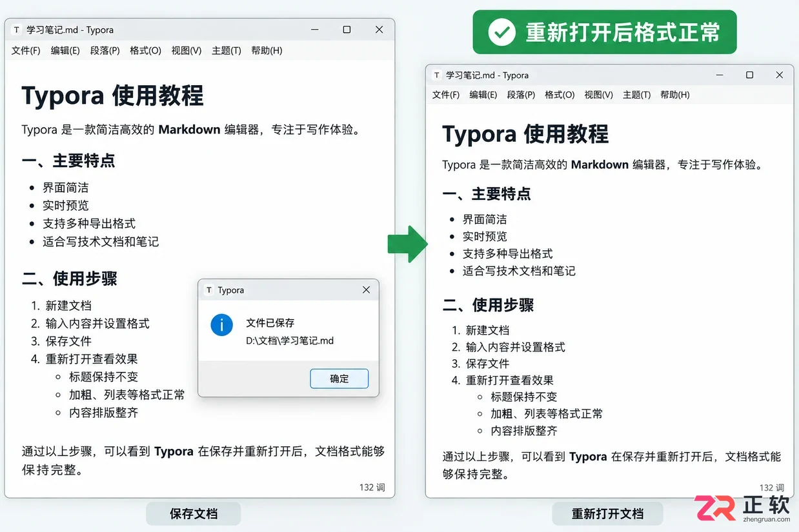Click Typora app icon in left window title bar
This screenshot has width=799, height=532.
click(17, 30)
